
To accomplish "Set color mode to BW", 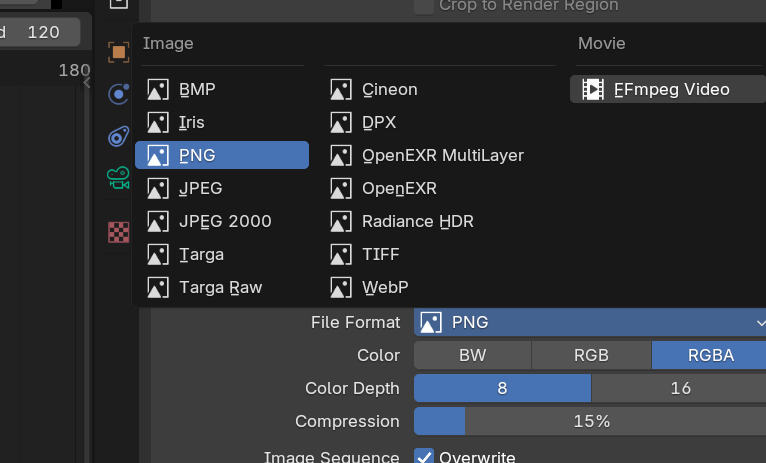I will click(472, 355).
